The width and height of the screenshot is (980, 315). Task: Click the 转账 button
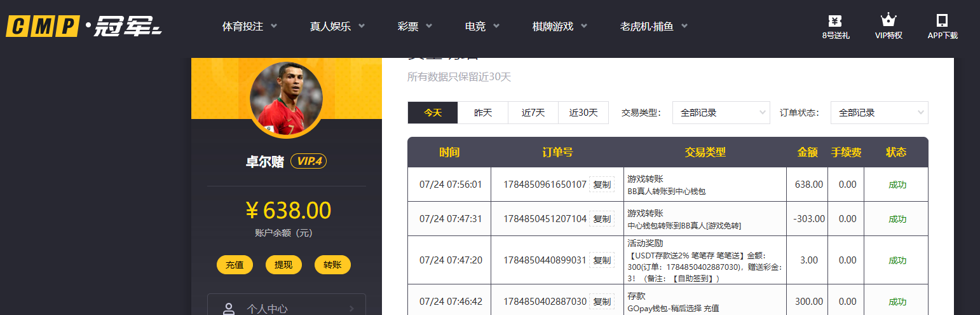(x=332, y=265)
